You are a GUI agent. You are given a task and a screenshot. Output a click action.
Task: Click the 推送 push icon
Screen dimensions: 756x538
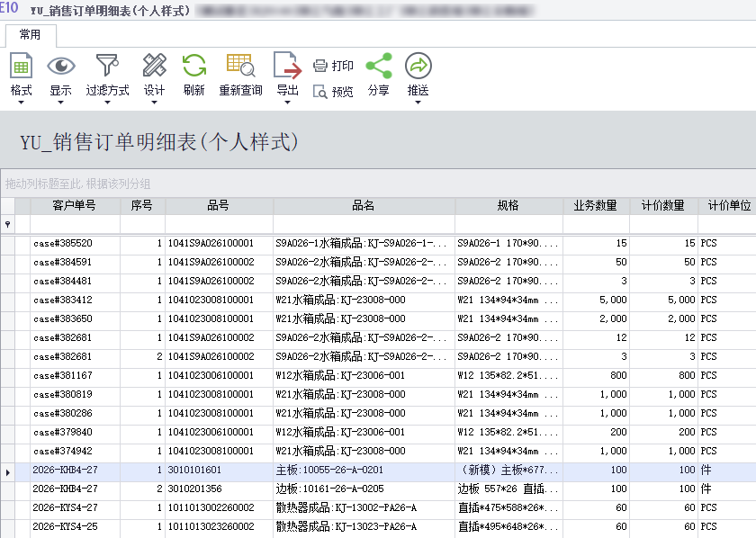(418, 66)
